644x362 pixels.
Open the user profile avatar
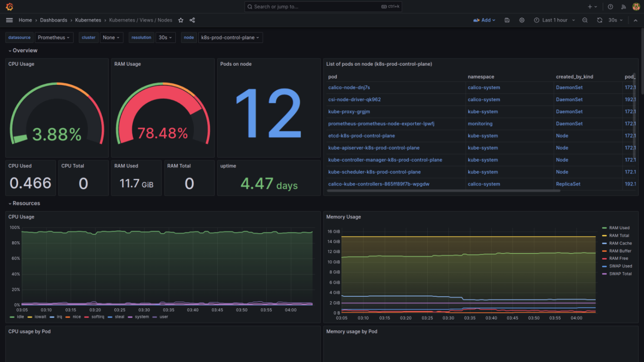tap(636, 7)
